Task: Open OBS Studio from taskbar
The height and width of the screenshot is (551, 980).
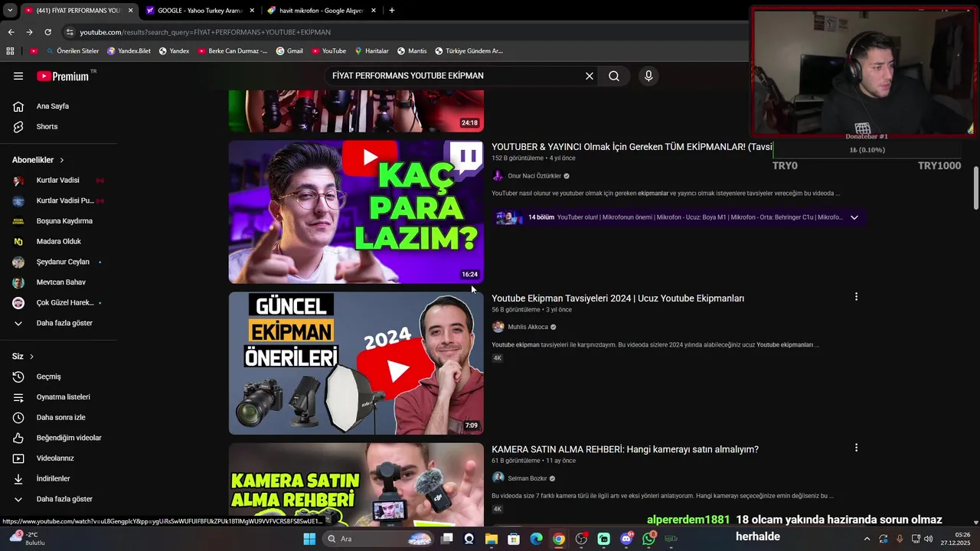Action: click(581, 539)
